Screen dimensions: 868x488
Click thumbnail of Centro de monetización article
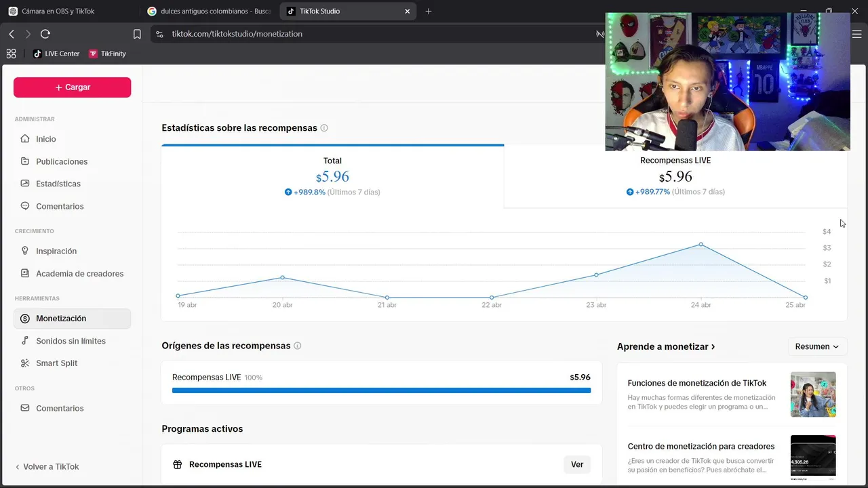point(813,457)
